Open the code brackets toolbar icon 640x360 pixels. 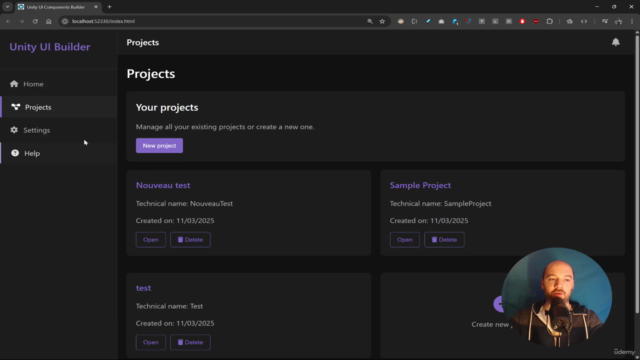tap(584, 21)
